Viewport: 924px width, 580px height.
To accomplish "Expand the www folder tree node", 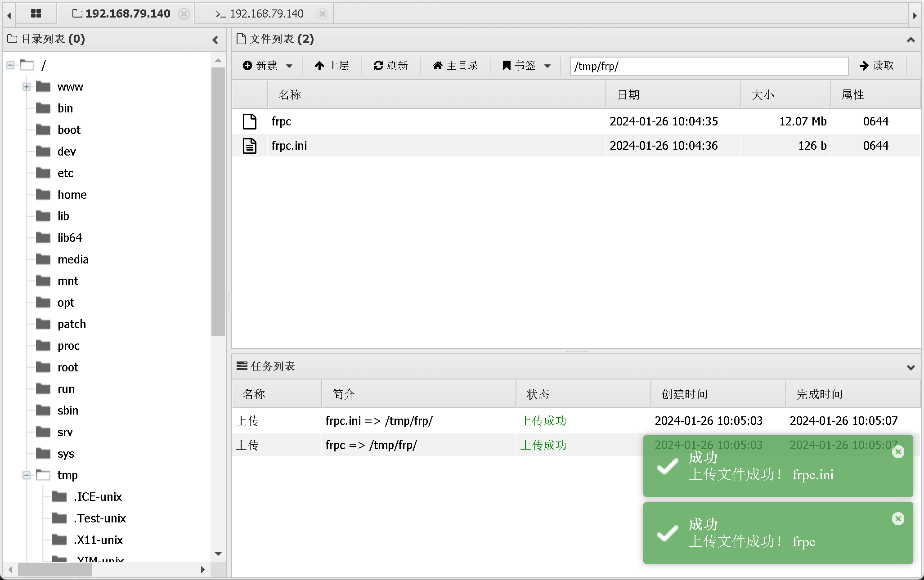I will (27, 87).
